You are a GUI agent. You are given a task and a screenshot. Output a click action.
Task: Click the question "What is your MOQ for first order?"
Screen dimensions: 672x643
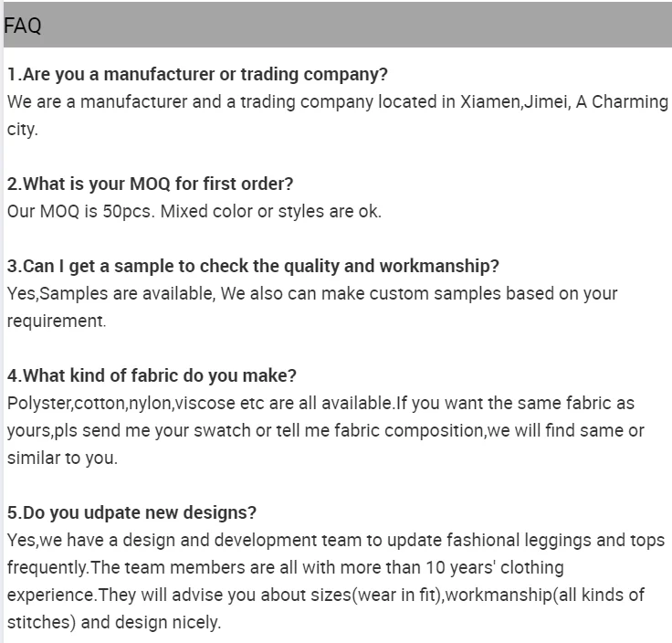point(150,184)
